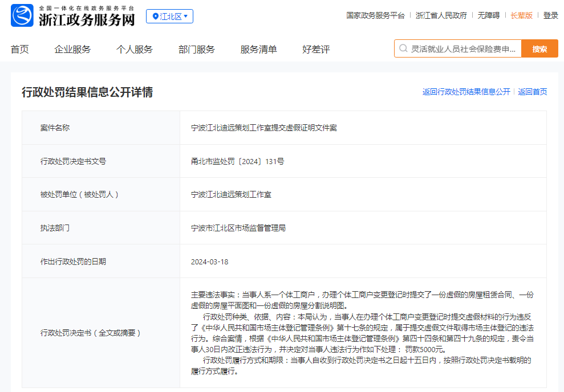Switch to 长辈版 elder-friendly version
Image resolution: width=564 pixels, height=392 pixels.
(x=521, y=16)
